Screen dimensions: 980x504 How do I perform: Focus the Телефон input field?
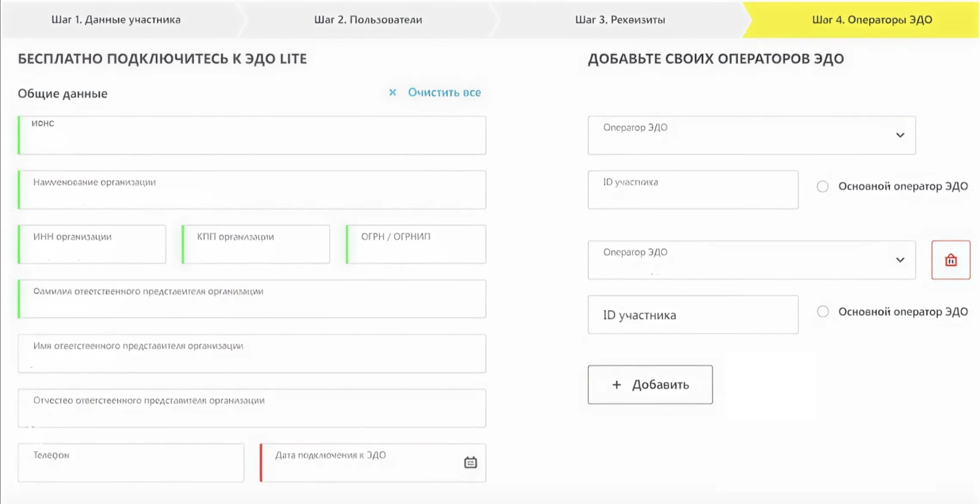[131, 463]
